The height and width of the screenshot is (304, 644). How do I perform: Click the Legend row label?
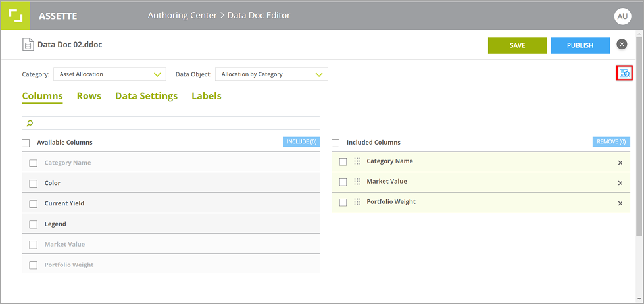pyautogui.click(x=55, y=224)
